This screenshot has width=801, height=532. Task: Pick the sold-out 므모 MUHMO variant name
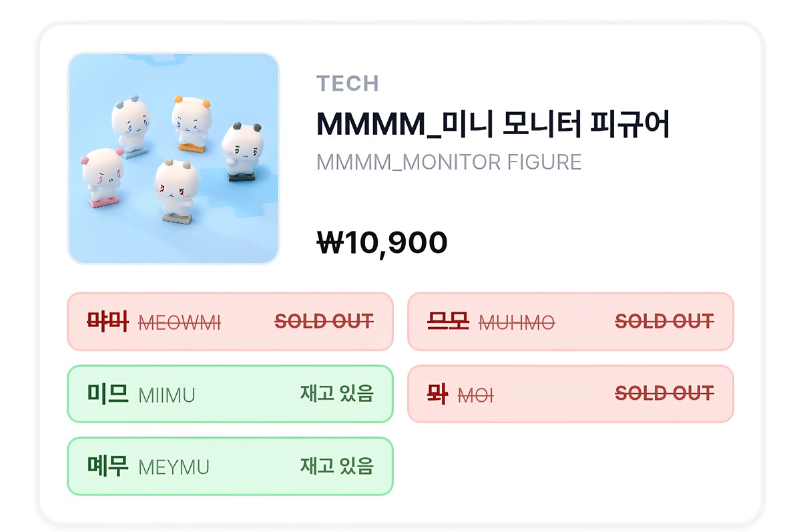click(x=491, y=322)
